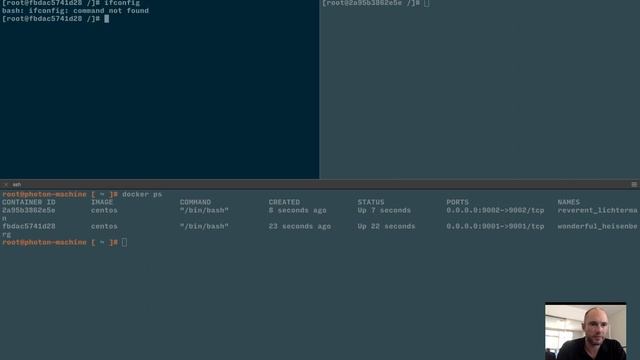Click the STATUS column header
The width and height of the screenshot is (640, 360).
(x=371, y=202)
